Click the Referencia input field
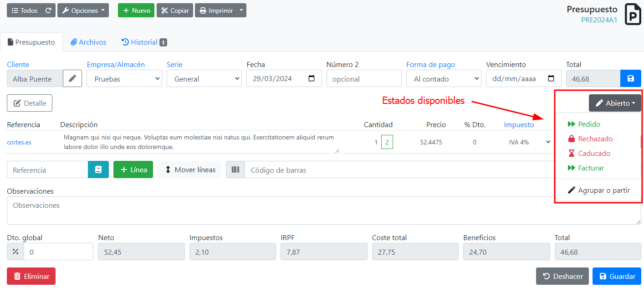 (47, 169)
